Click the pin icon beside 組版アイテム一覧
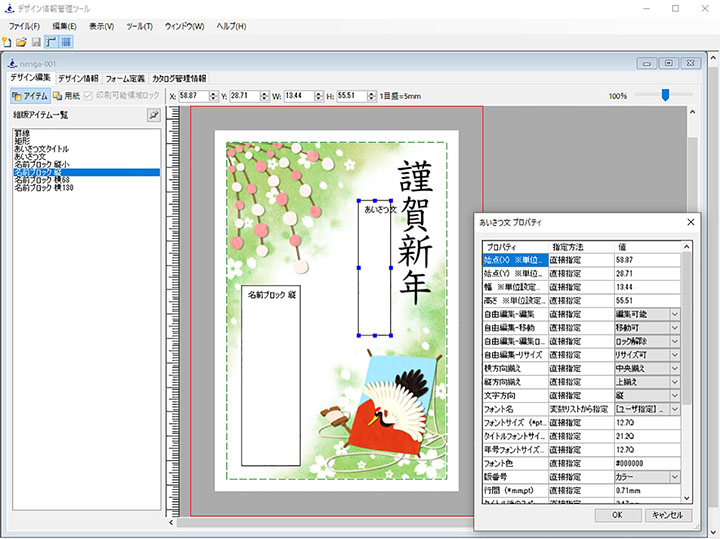The height and width of the screenshot is (539, 720). (153, 115)
